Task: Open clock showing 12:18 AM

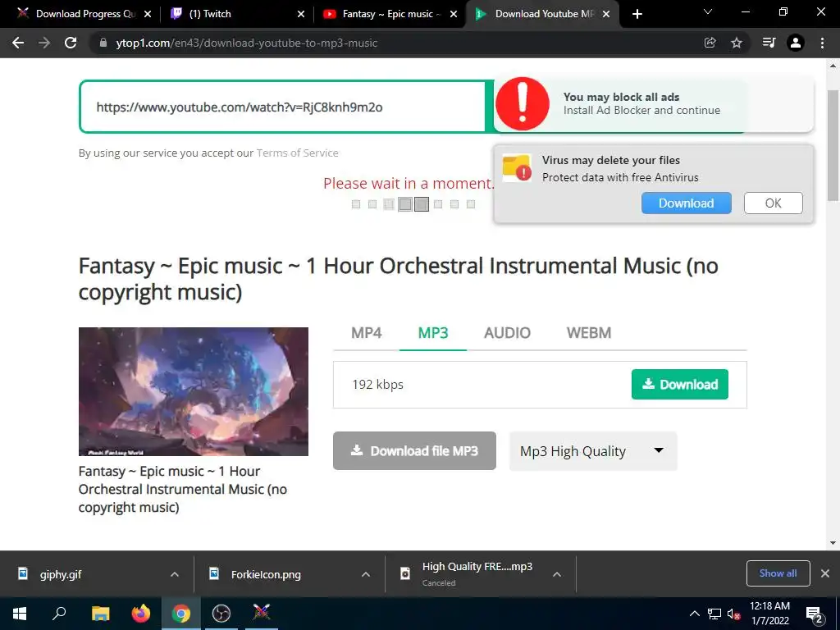Action: [x=769, y=614]
